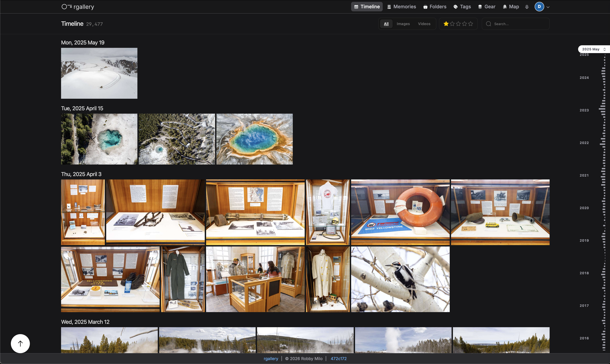Set the rating filter to three stars

[x=458, y=24]
